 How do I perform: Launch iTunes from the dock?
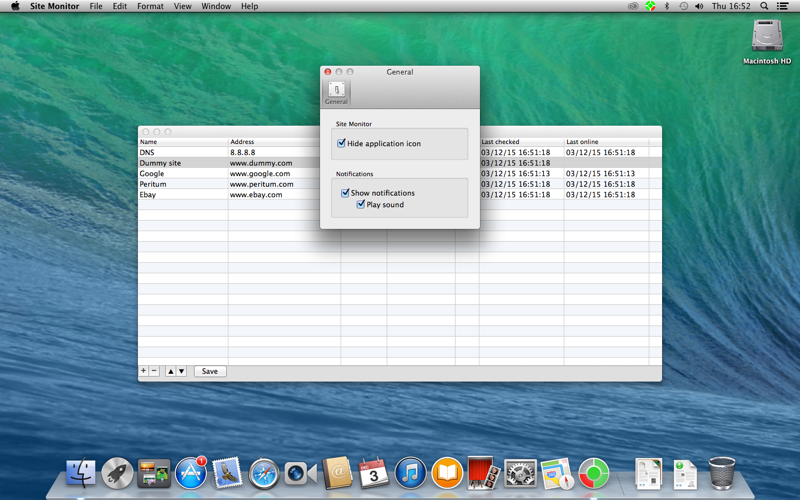(410, 473)
